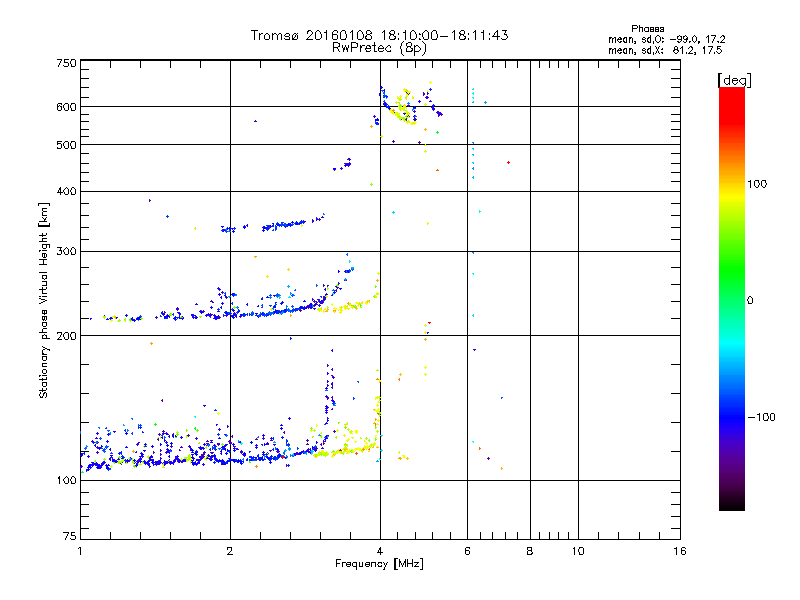This screenshot has width=800, height=600.
Task: Click the 'mean, sd,X: 81.2, 17.5' line
Action: 665,50
